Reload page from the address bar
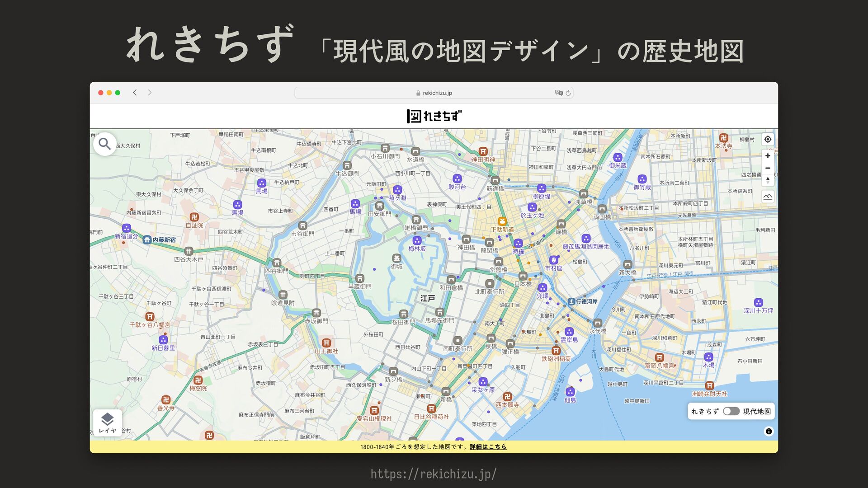Screen dimensions: 868x488 568,93
